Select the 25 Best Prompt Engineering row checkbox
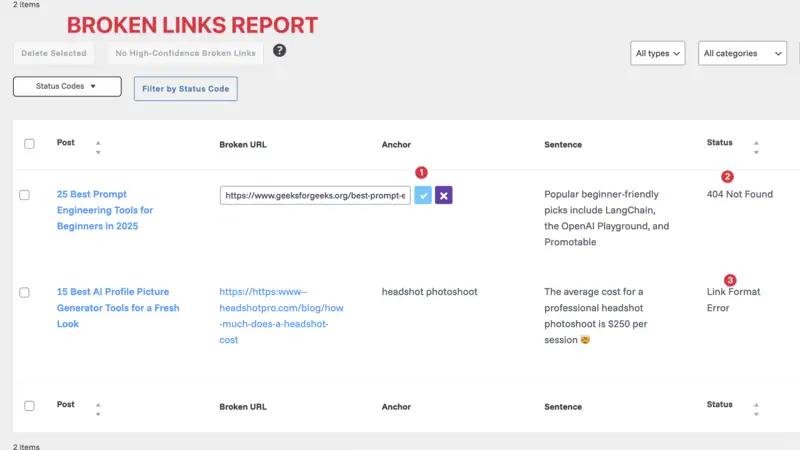The height and width of the screenshot is (450, 800). click(x=24, y=195)
